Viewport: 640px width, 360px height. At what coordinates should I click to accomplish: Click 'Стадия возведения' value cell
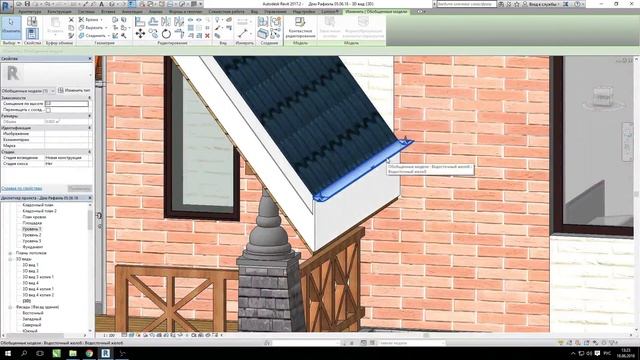67,158
